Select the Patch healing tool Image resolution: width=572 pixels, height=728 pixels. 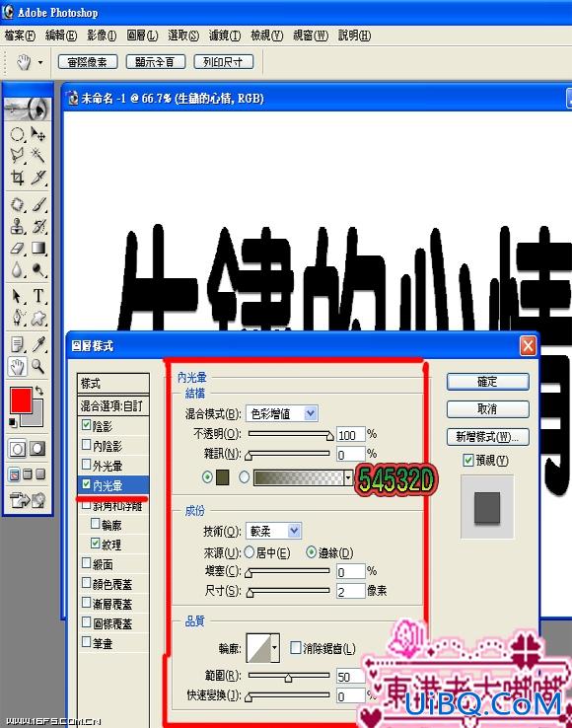(x=17, y=205)
